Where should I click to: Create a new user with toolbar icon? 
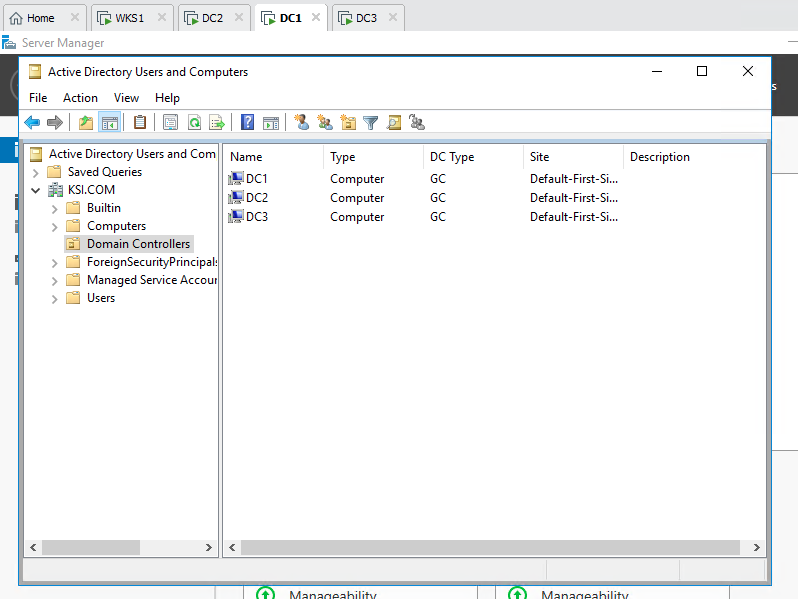coord(302,123)
